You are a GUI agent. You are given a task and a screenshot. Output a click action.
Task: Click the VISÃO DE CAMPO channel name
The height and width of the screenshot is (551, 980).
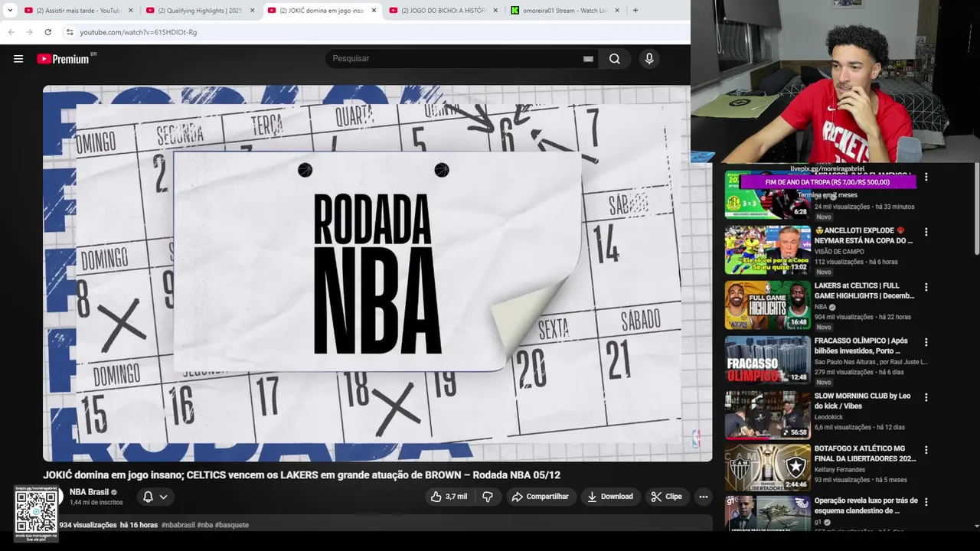[839, 252]
